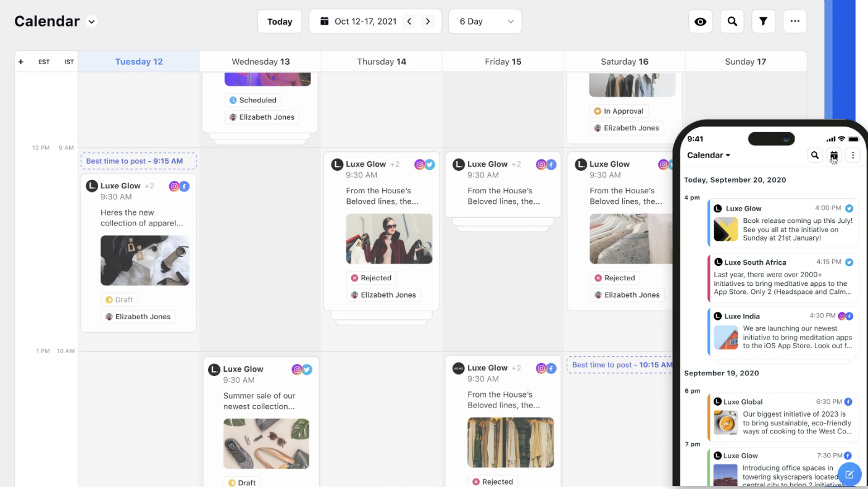The image size is (868, 489).
Task: Click Elizabeth Jones tag on Thursday's post
Action: tap(383, 295)
